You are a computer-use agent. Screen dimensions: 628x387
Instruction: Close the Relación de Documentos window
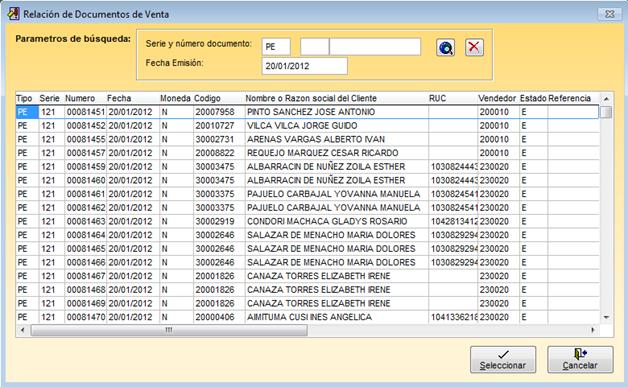[x=610, y=14]
